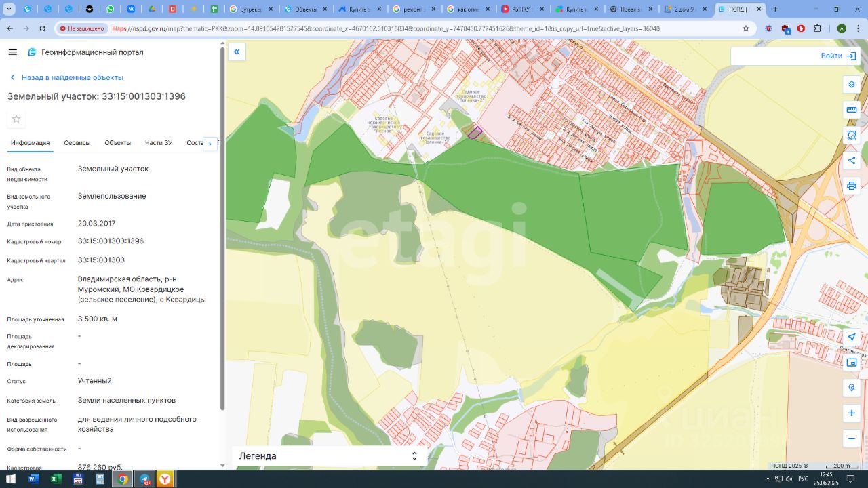The height and width of the screenshot is (488, 868).
Task: Expand the Легенда panel
Action: pos(414,456)
